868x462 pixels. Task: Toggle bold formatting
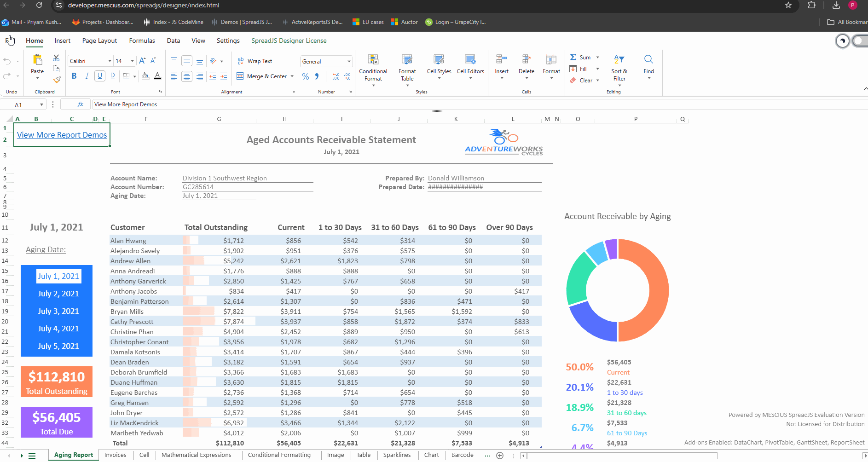click(x=74, y=76)
